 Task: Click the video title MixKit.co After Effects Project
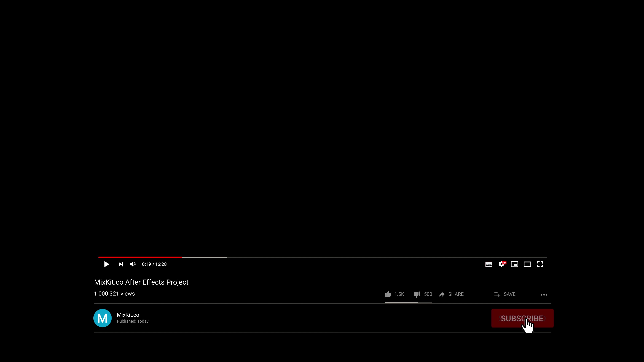click(141, 282)
